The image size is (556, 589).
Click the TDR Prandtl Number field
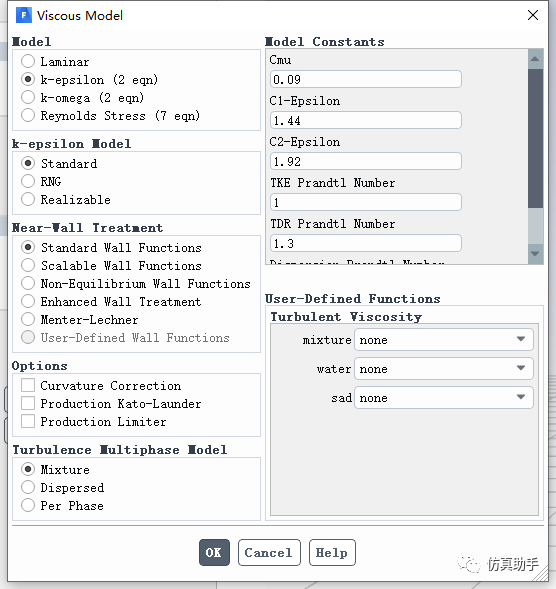click(x=366, y=243)
